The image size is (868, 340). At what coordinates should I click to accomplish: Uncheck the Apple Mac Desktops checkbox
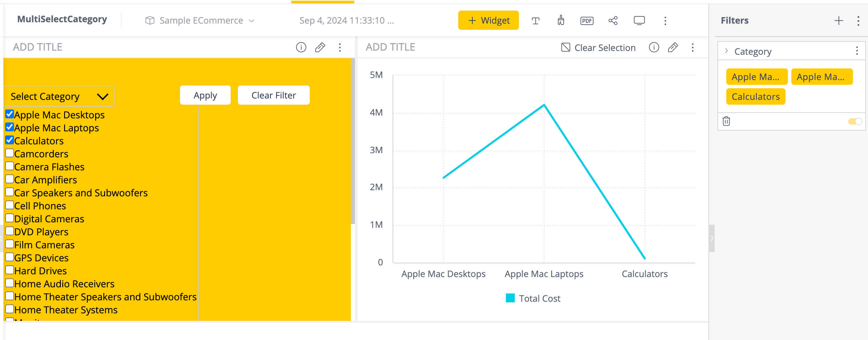click(x=10, y=114)
